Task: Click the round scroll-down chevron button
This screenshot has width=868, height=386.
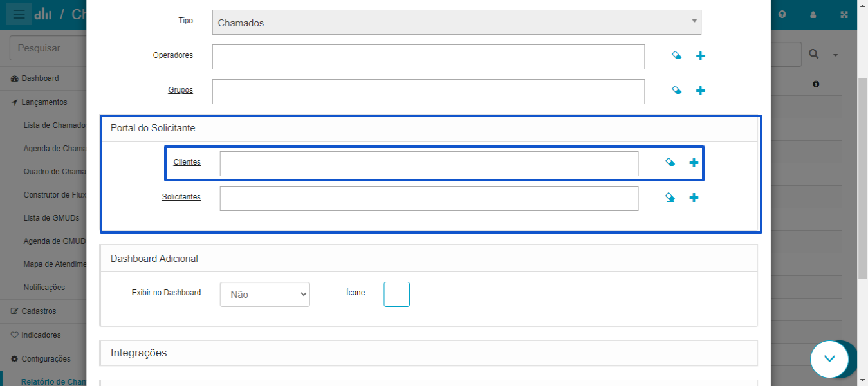Action: 829,358
